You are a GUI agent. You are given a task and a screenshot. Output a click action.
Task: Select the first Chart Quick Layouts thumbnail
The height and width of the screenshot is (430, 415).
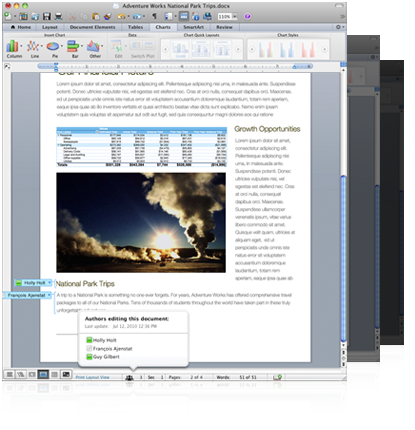(x=180, y=49)
